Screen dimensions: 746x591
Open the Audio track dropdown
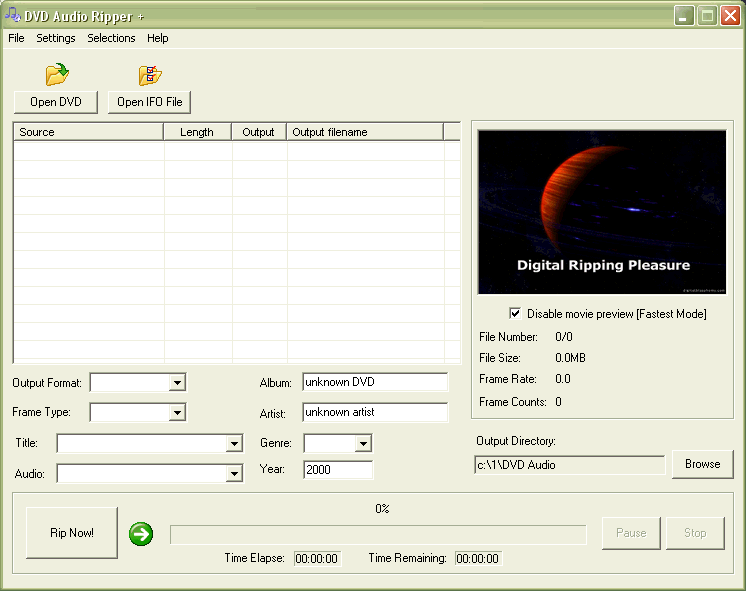click(234, 473)
